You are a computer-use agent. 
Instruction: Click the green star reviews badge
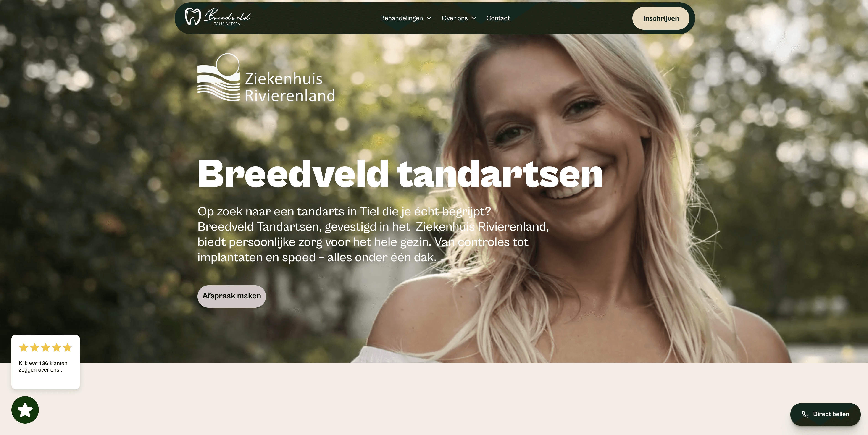tap(25, 410)
